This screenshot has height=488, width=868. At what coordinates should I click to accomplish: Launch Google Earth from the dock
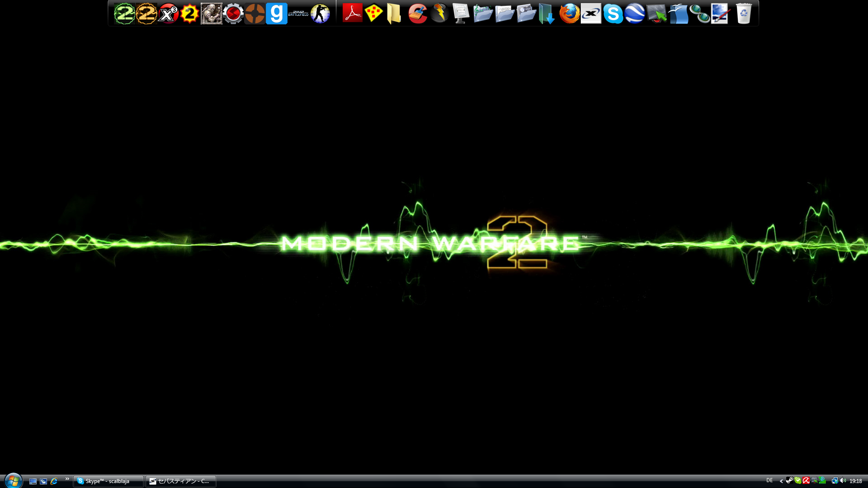pyautogui.click(x=635, y=14)
